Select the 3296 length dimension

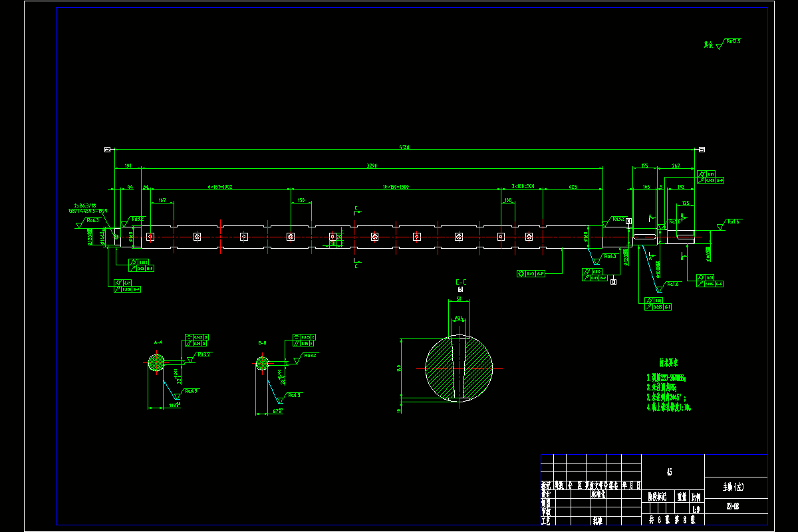pos(372,165)
